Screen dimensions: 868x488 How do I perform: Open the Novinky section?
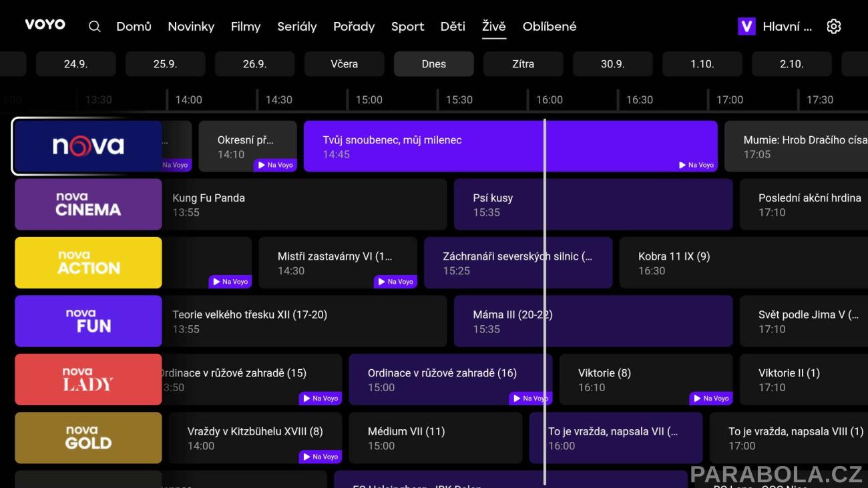tap(191, 27)
